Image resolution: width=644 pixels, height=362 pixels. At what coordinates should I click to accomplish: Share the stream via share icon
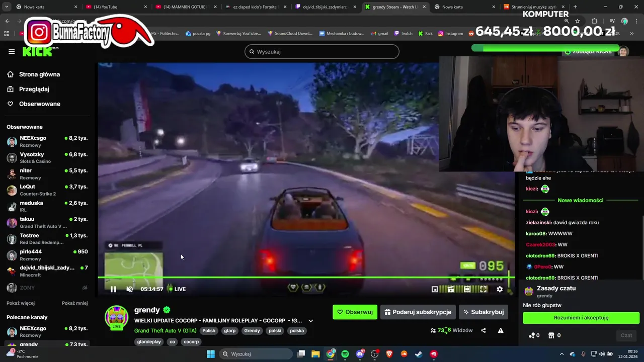[484, 331]
